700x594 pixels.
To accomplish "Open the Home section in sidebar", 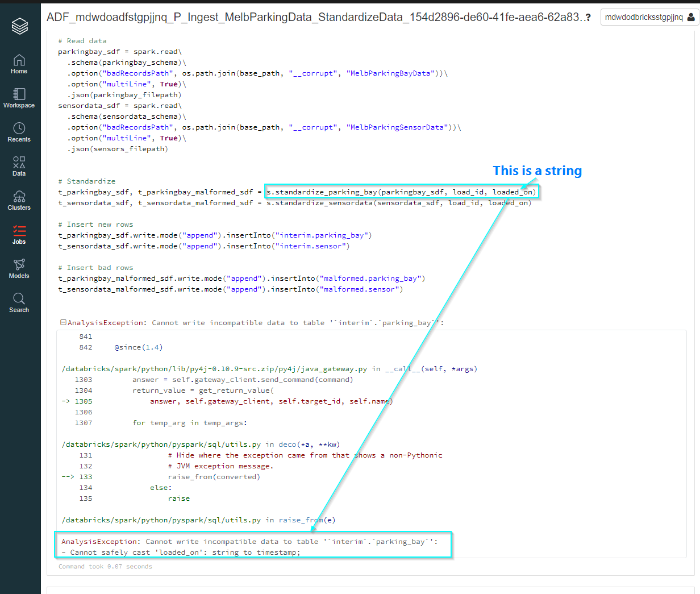I will point(19,64).
